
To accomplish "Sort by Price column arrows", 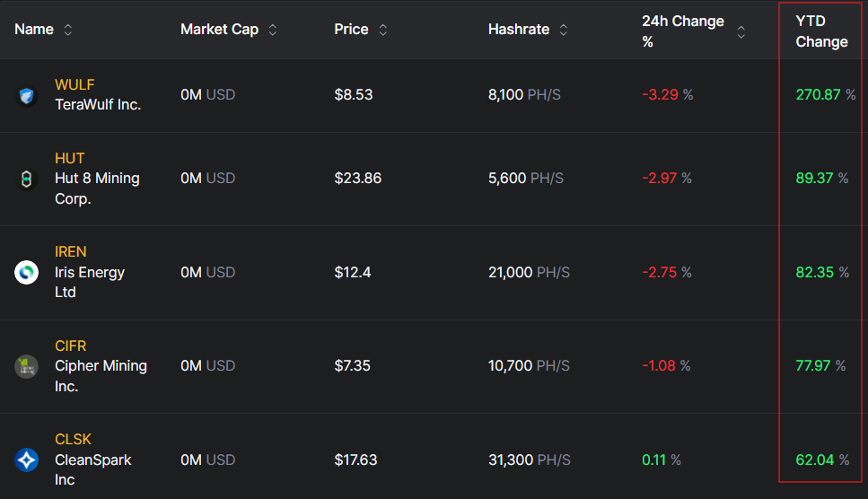I will (383, 30).
